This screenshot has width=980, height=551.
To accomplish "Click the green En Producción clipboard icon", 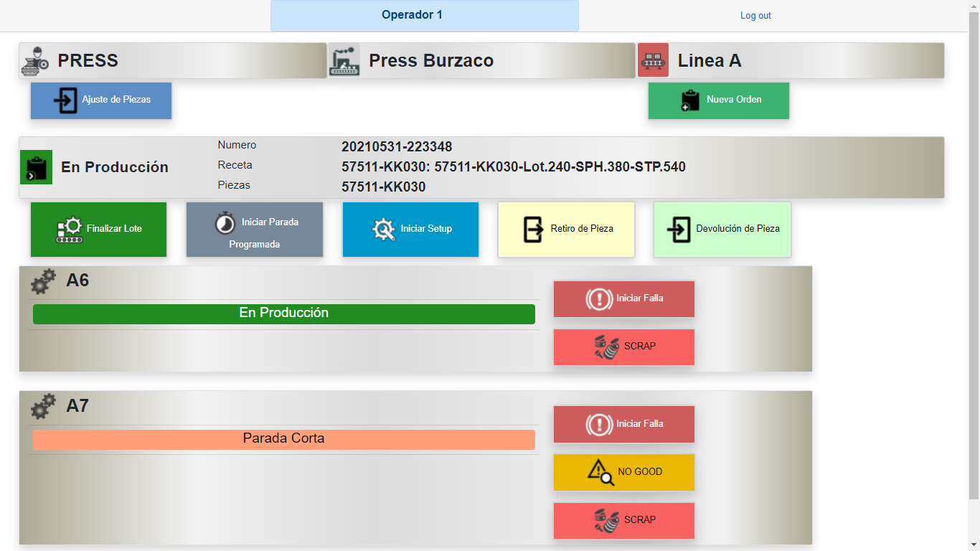I will [36, 167].
